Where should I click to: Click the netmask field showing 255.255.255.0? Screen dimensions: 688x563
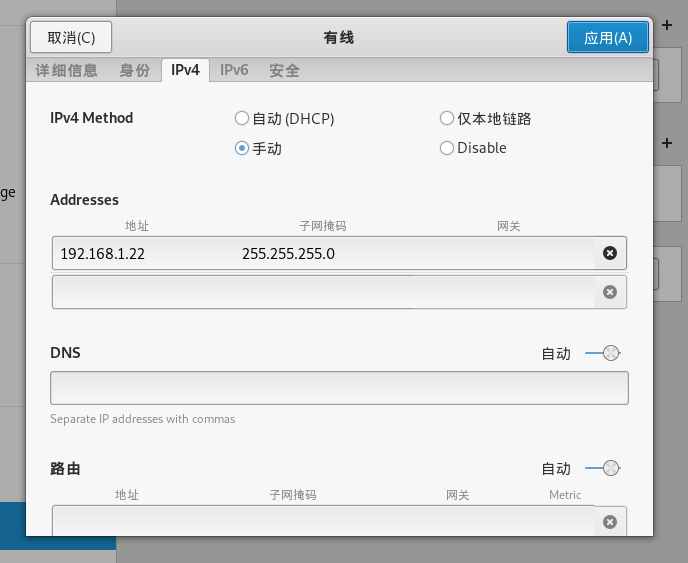click(x=325, y=253)
